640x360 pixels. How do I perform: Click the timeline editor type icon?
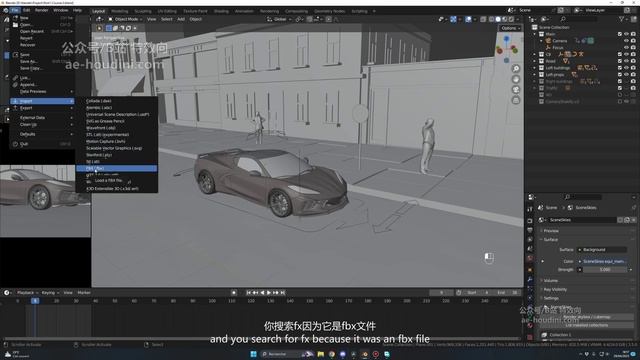coord(7,293)
